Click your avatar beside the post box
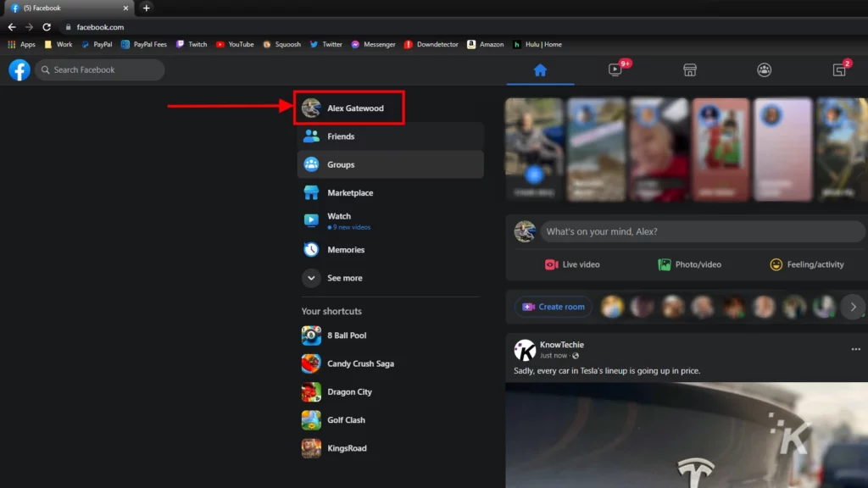This screenshot has height=488, width=868. click(x=525, y=231)
